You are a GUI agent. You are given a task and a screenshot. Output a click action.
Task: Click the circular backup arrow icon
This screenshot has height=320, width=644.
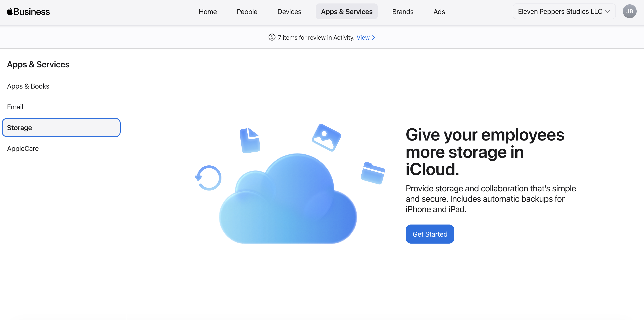(x=208, y=178)
